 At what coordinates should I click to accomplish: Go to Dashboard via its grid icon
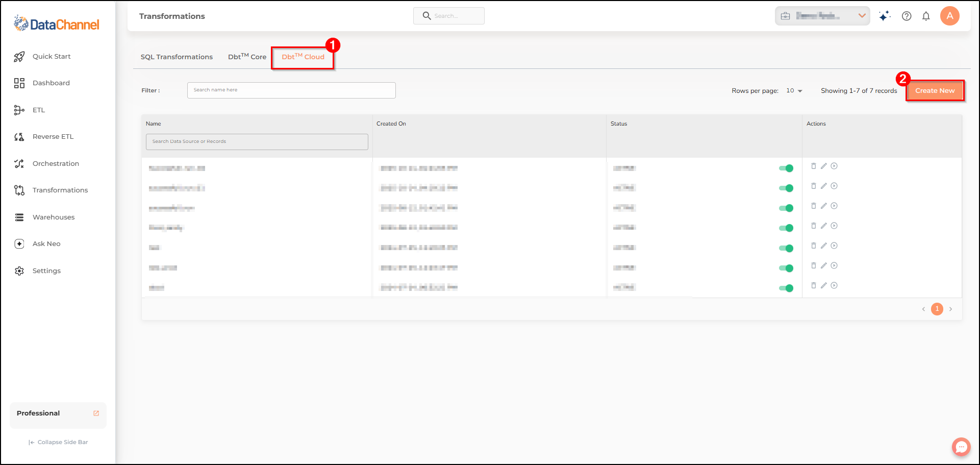coord(19,83)
